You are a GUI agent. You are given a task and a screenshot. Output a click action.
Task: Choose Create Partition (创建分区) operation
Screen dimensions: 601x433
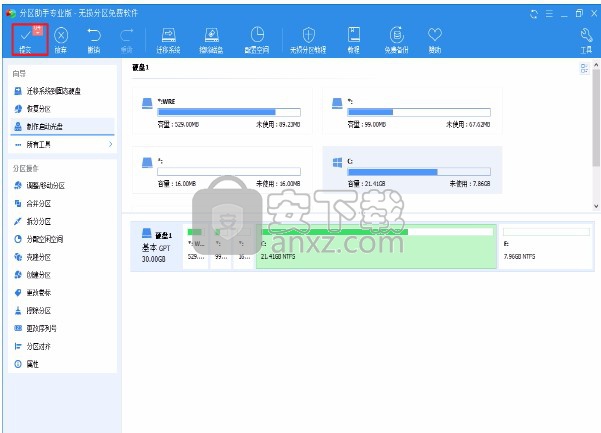(x=63, y=275)
